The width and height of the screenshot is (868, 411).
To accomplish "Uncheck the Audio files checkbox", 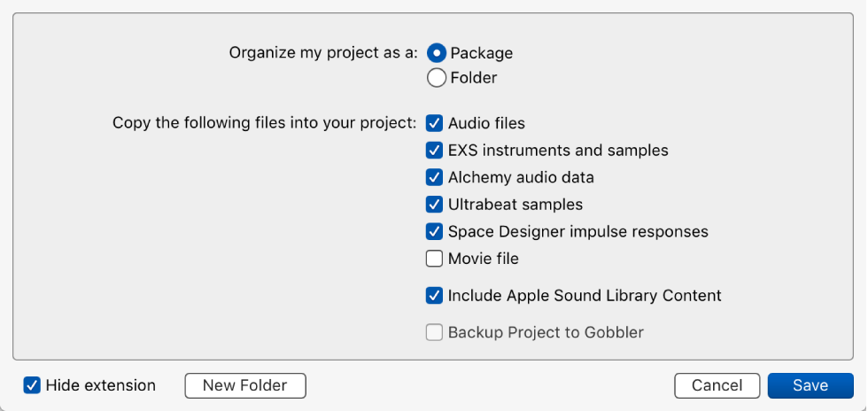I will tap(434, 123).
